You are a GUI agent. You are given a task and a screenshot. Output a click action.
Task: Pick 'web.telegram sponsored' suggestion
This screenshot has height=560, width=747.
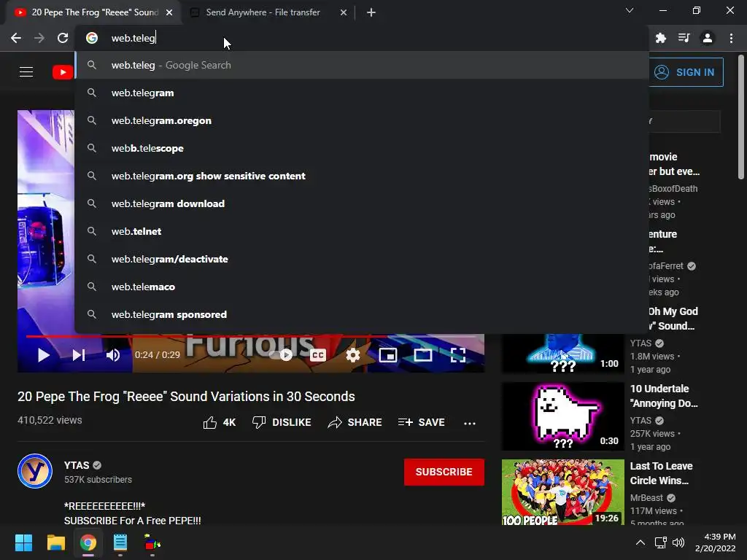pos(362,314)
